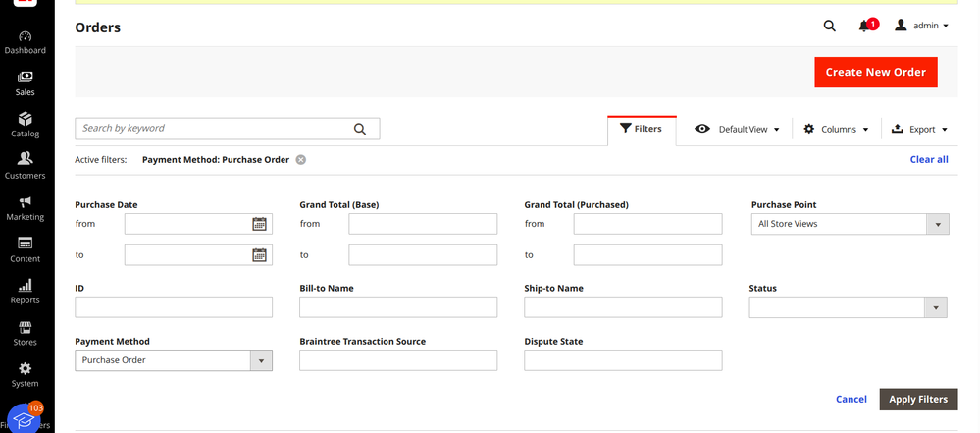Open the Reports sidebar menu

pyautogui.click(x=26, y=292)
